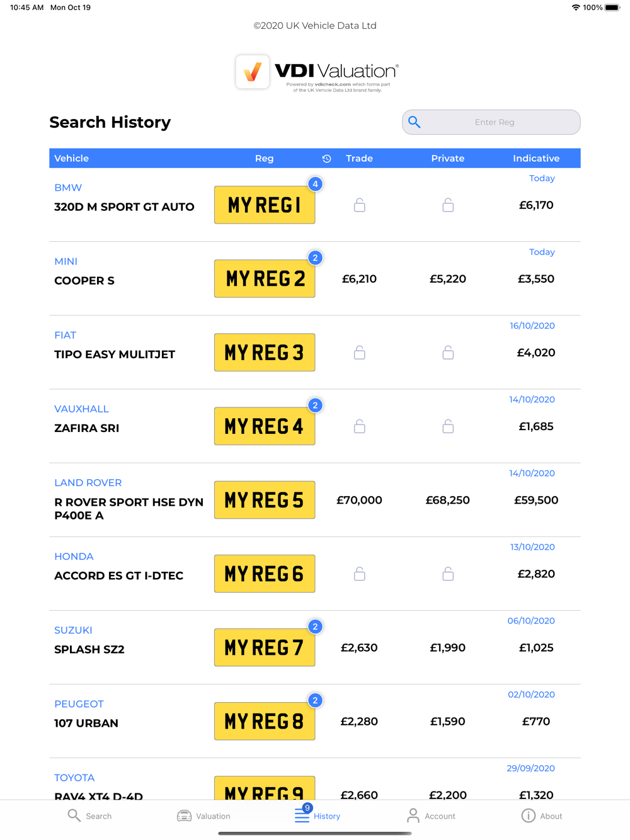Click ACCORD ES GT I-DTEC model name
630x840 pixels.
[119, 576]
